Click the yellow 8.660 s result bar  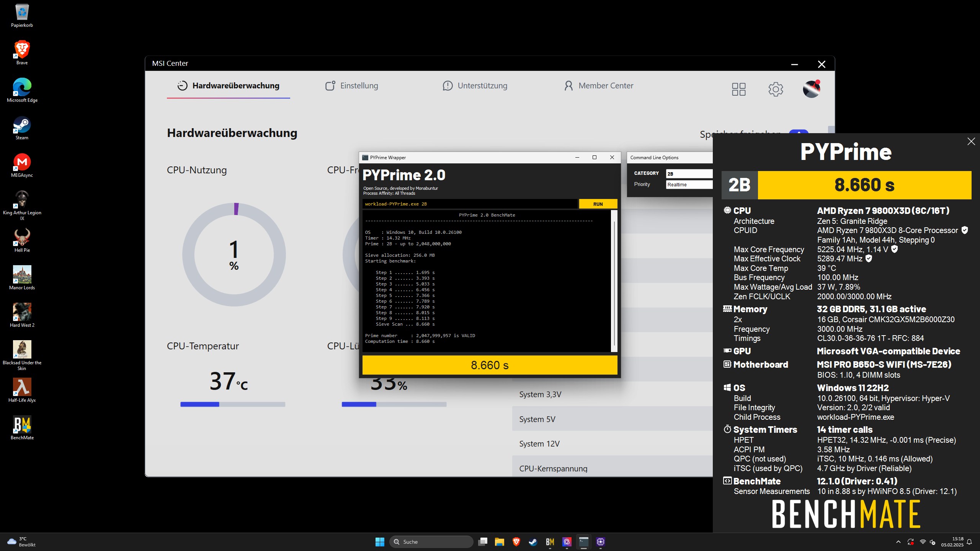[490, 365]
